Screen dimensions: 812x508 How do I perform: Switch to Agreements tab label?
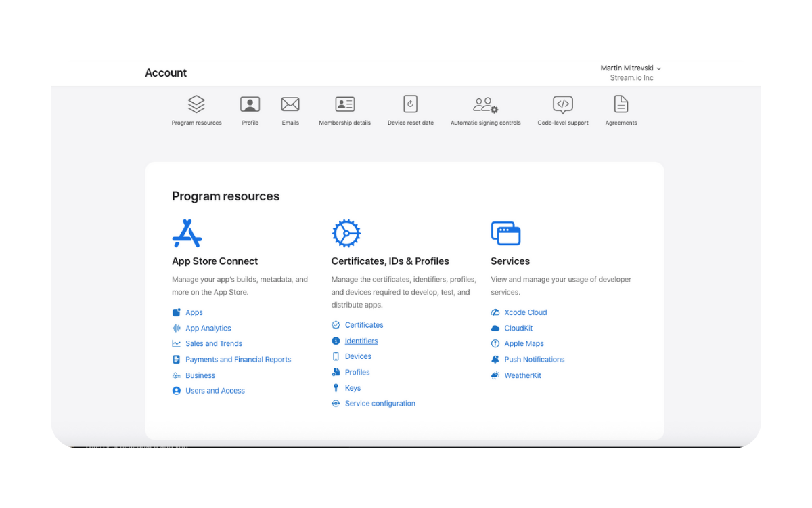pyautogui.click(x=621, y=123)
